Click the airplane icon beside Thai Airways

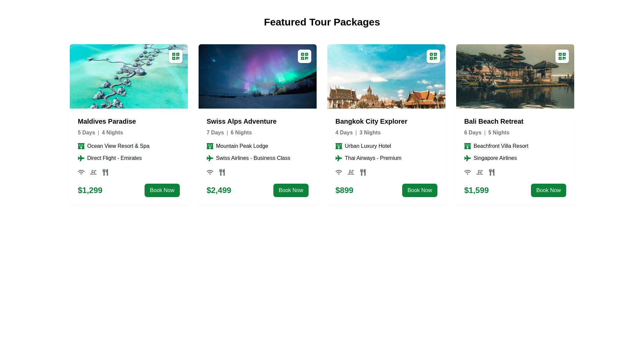coord(339,158)
